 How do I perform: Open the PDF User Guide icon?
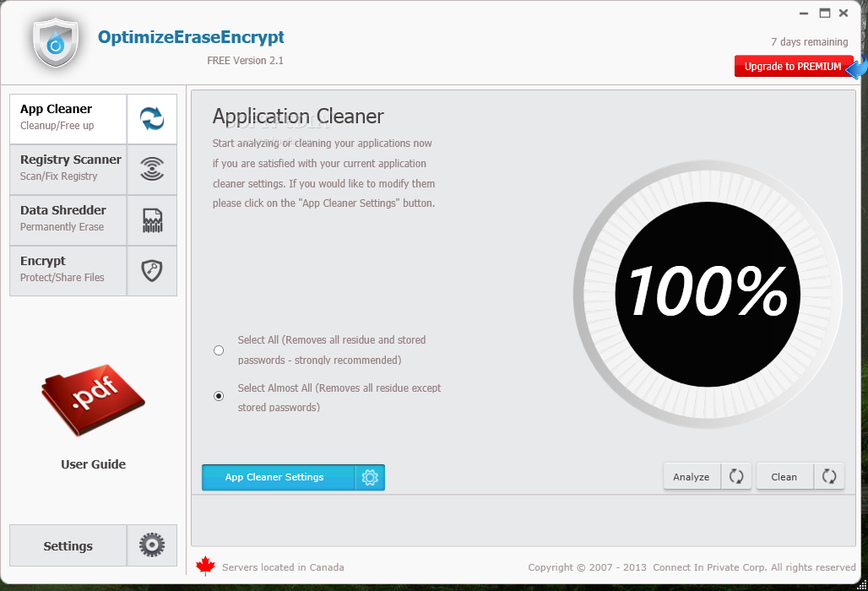pyautogui.click(x=92, y=399)
